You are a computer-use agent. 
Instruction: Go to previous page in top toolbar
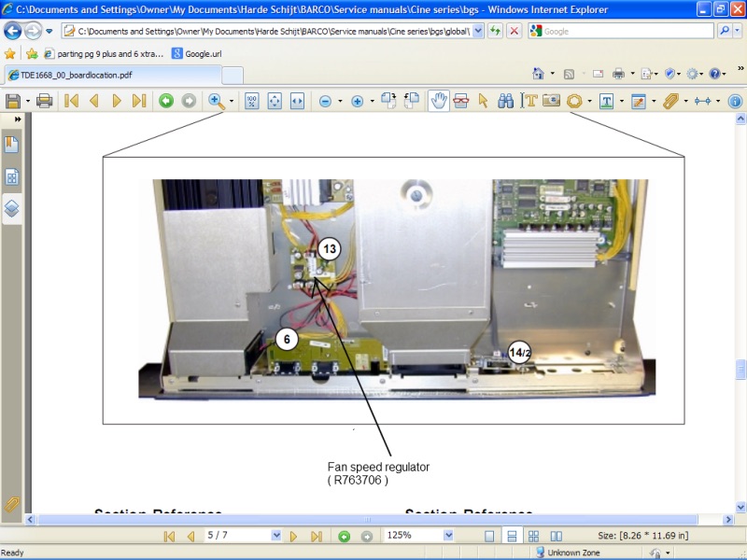tap(94, 101)
